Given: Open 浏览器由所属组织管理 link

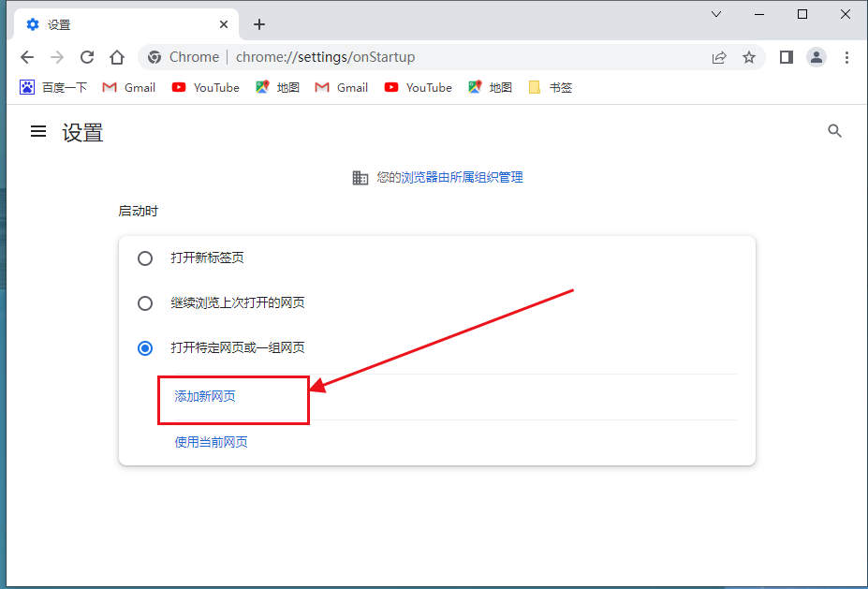Looking at the screenshot, I should [x=463, y=177].
